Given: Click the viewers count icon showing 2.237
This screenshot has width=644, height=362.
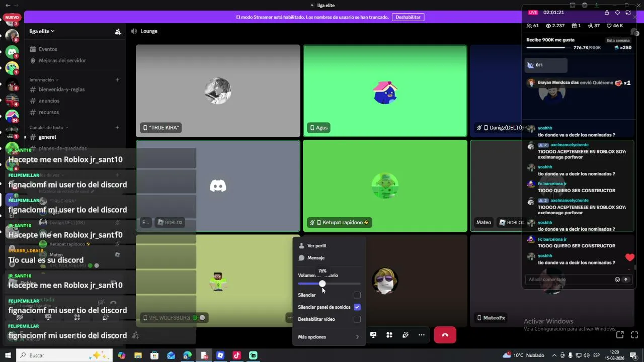Looking at the screenshot, I should click(548, 26).
